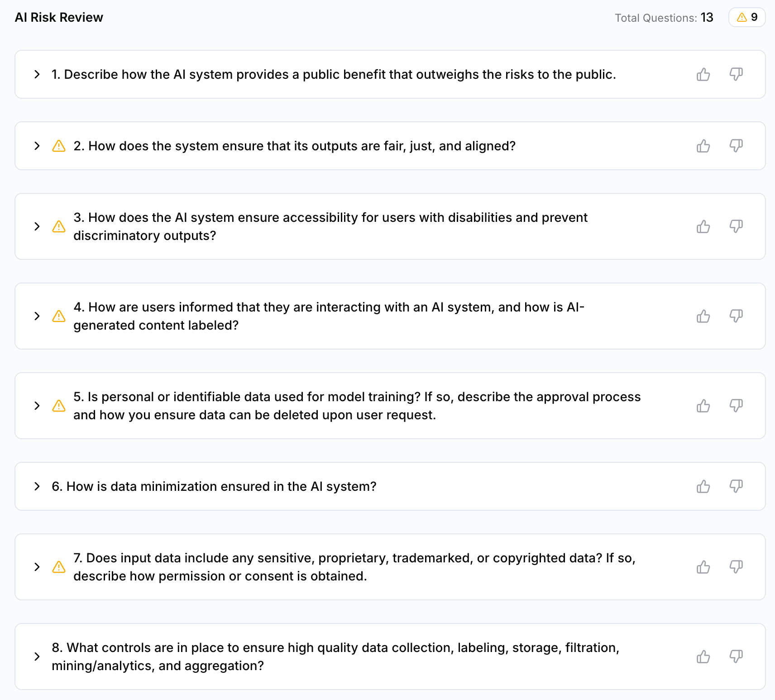Thumbs down question 2 on fair outputs
The width and height of the screenshot is (775, 700).
point(736,146)
